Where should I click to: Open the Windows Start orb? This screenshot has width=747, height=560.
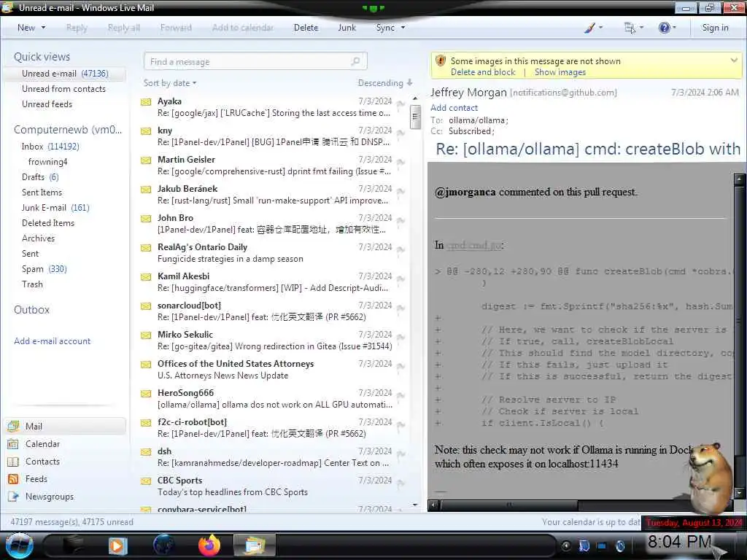click(20, 545)
